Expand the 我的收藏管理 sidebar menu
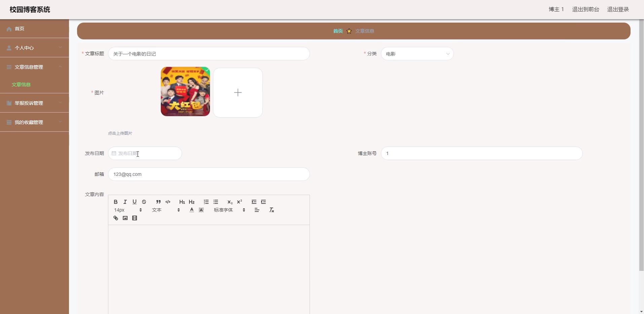 pos(34,122)
